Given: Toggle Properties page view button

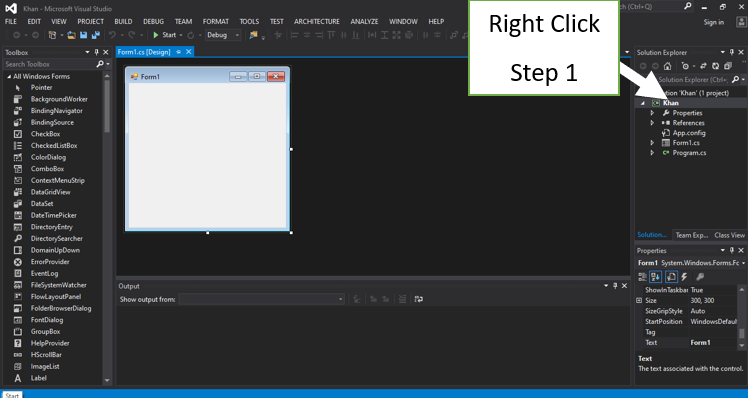Looking at the screenshot, I should pos(671,277).
